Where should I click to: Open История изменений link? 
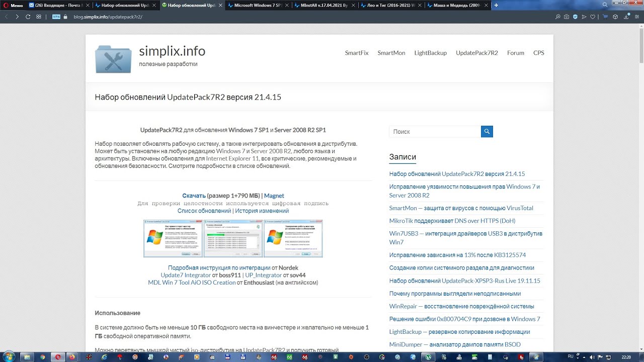[262, 211]
